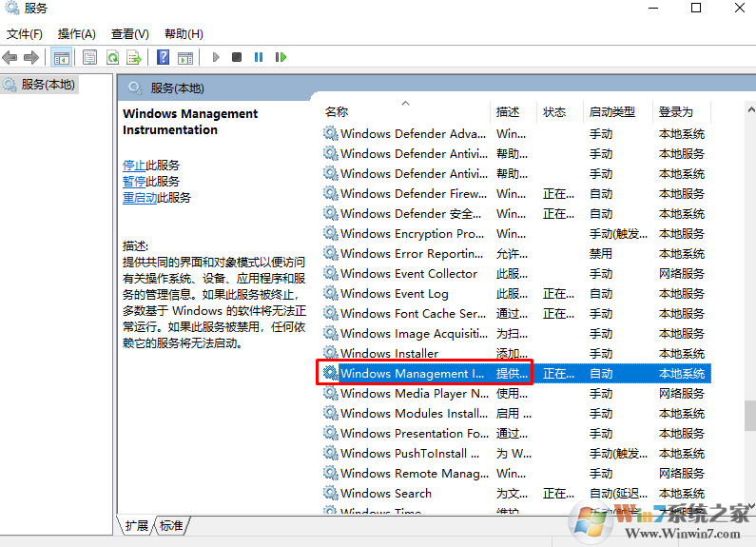The height and width of the screenshot is (547, 756).
Task: Toggle the show/hide action pane icon
Action: coord(185,57)
